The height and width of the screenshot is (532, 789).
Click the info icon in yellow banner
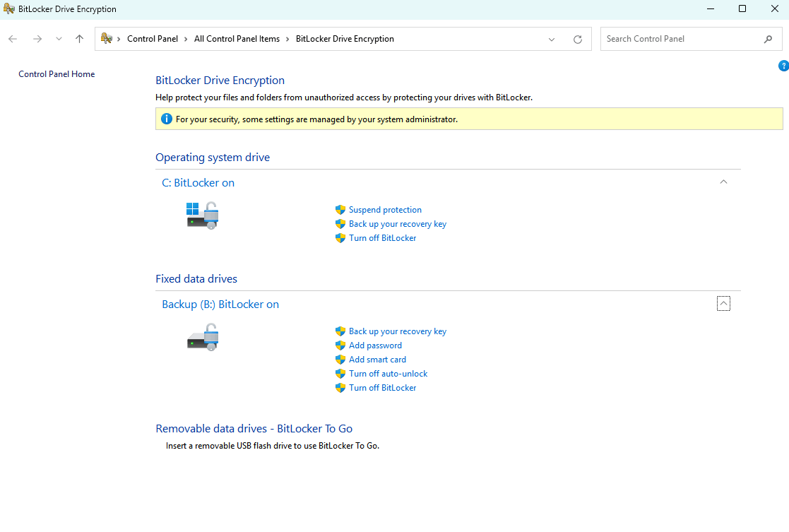167,119
